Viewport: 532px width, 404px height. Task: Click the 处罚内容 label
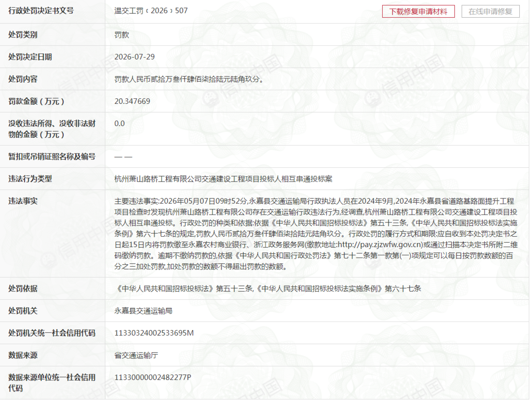coord(23,79)
